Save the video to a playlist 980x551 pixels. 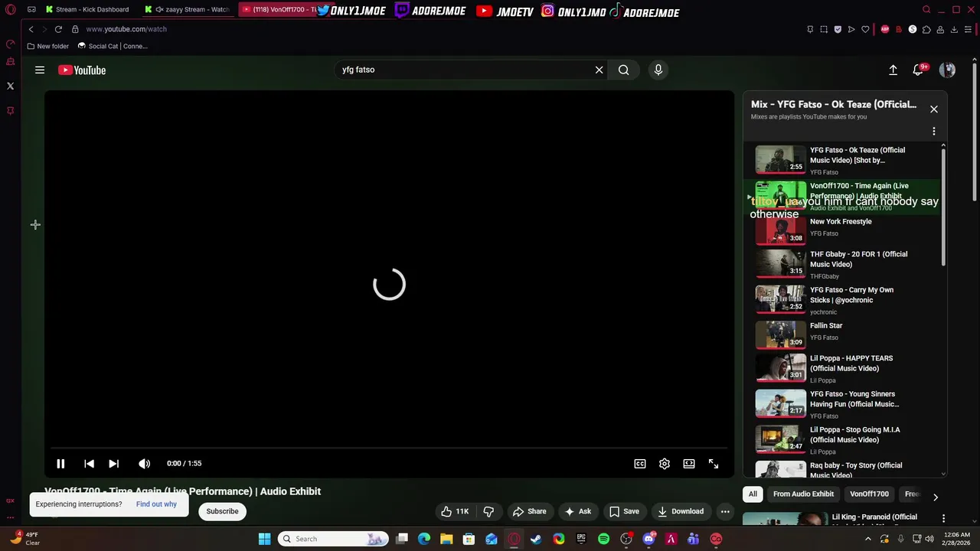coord(624,511)
